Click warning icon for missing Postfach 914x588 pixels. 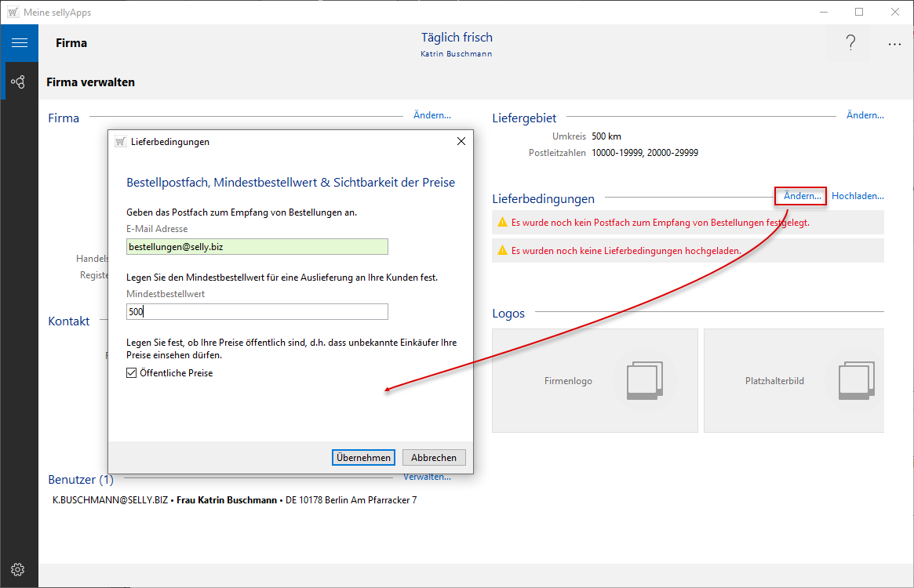(x=502, y=223)
